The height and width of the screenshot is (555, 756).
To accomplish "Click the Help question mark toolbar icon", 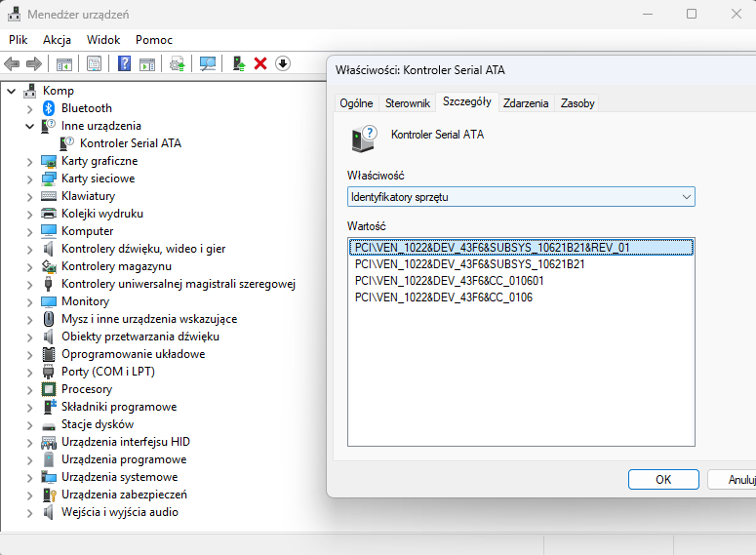I will pyautogui.click(x=124, y=63).
